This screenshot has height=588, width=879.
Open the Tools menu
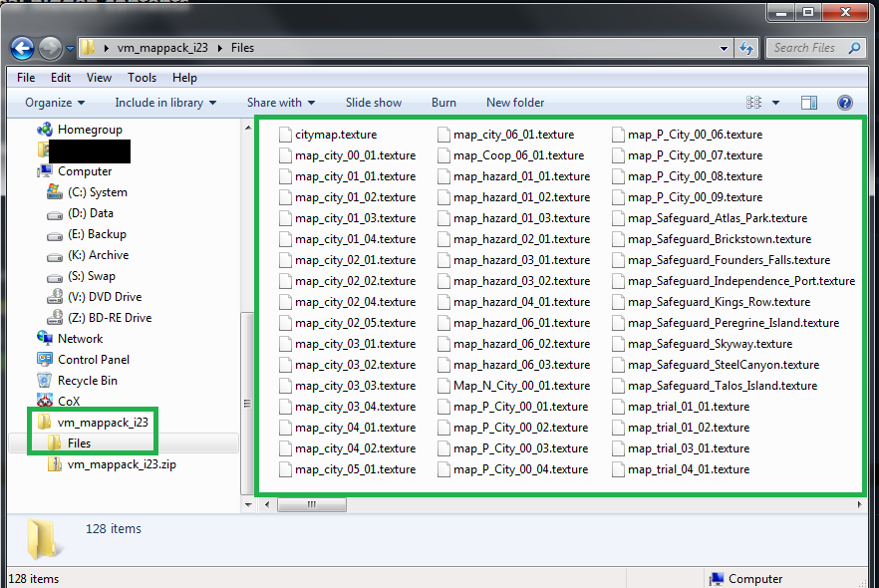142,78
